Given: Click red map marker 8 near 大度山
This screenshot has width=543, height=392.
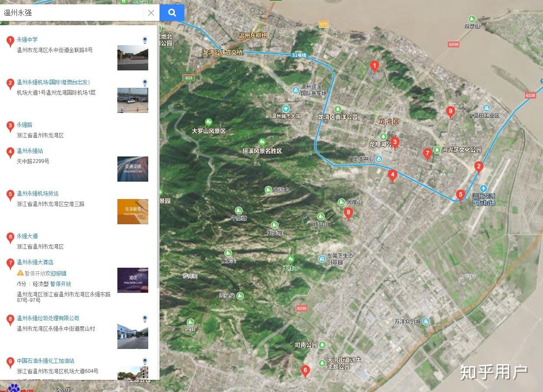Looking at the screenshot, I should [348, 213].
